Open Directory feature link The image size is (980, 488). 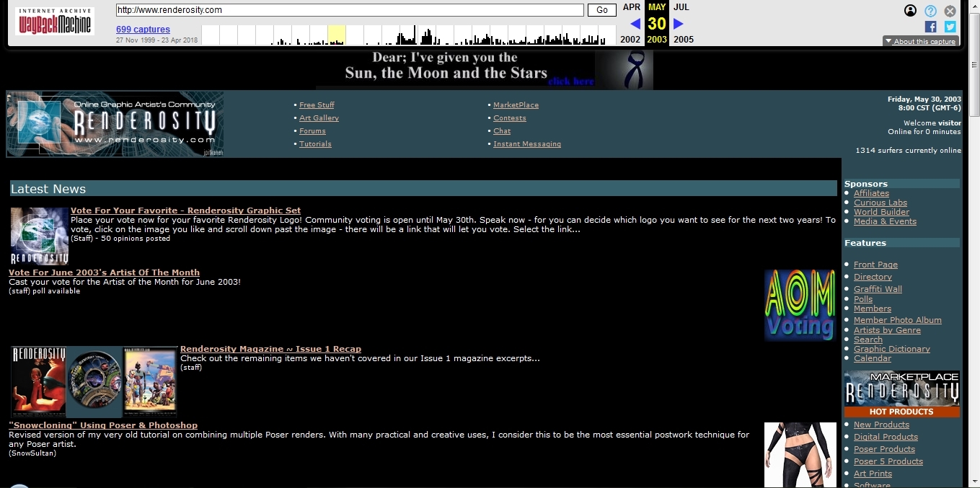coord(873,277)
